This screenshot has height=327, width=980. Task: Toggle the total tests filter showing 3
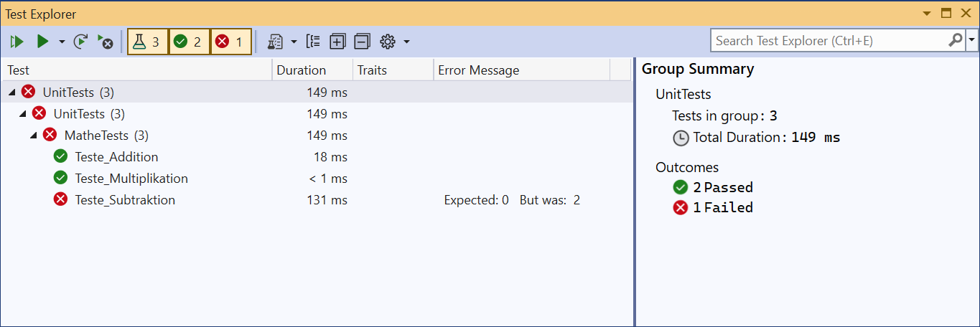[x=148, y=42]
